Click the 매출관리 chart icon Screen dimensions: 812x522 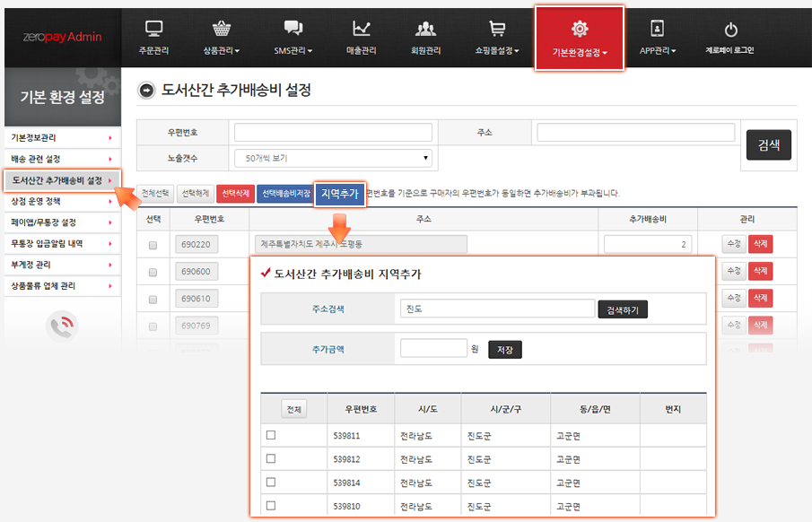(361, 29)
